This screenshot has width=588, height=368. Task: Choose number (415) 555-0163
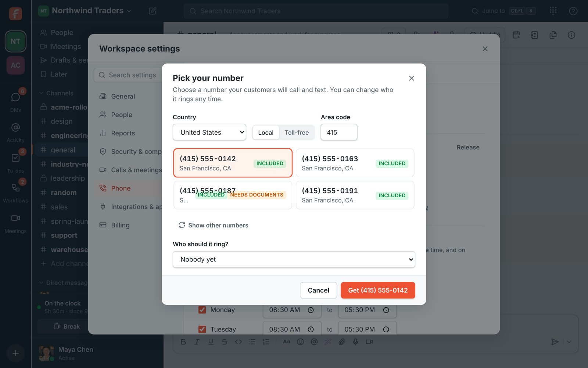pos(355,163)
